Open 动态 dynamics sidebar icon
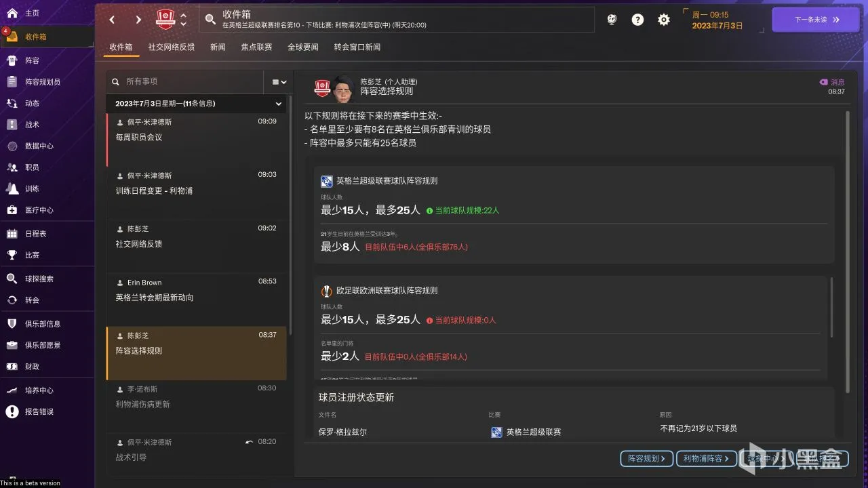The height and width of the screenshot is (488, 868). [12, 103]
